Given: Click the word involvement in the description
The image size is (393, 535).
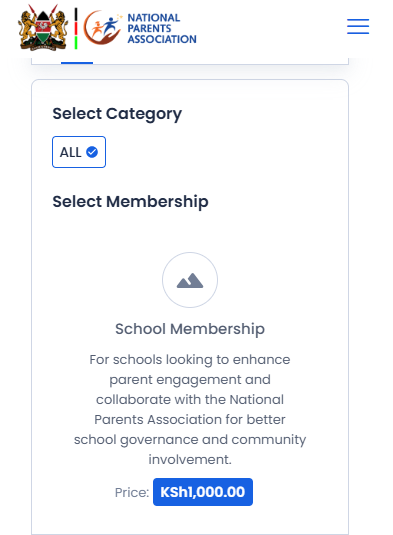Looking at the screenshot, I should [x=190, y=459].
